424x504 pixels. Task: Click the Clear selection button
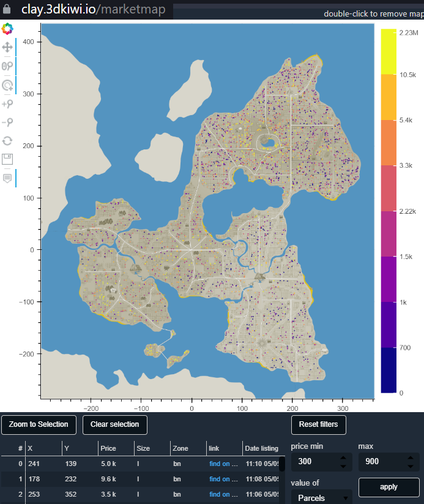114,424
